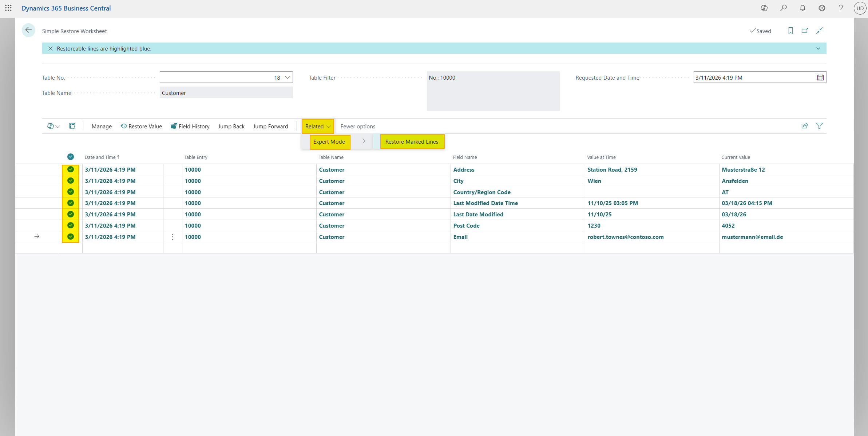868x436 pixels.
Task: Select Expert Mode menu entry
Action: (329, 142)
